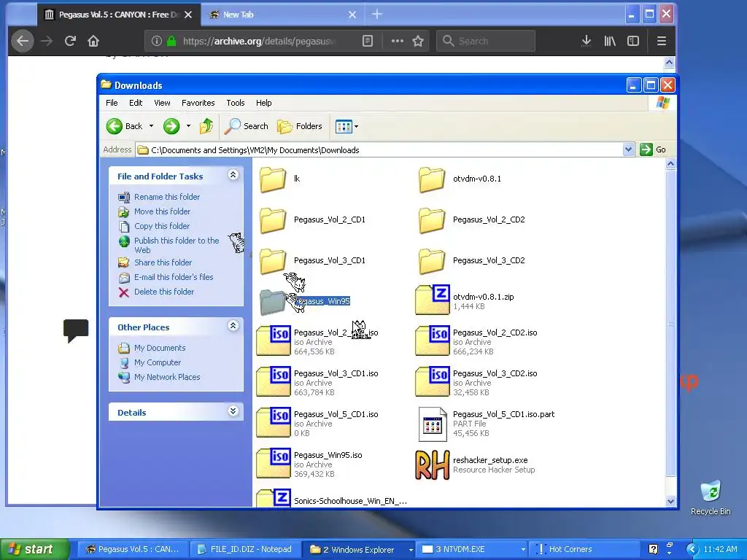Expand the Details panel
The width and height of the screenshot is (747, 560).
pos(233,411)
